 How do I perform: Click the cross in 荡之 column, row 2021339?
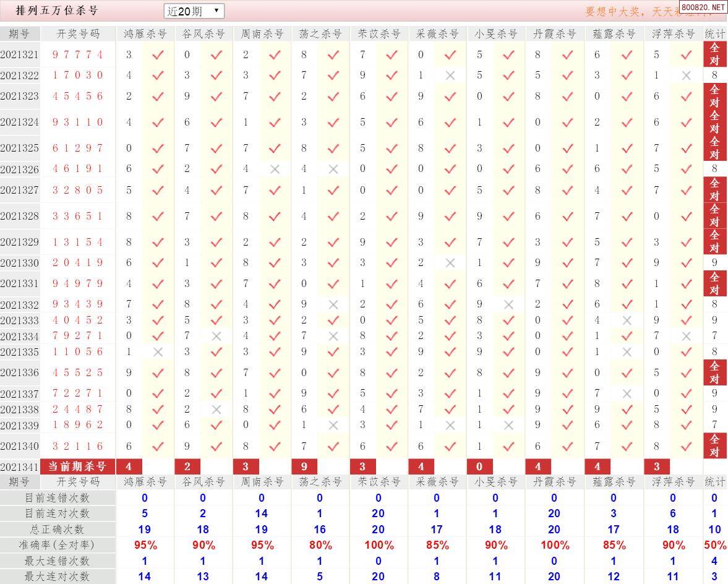[333, 425]
